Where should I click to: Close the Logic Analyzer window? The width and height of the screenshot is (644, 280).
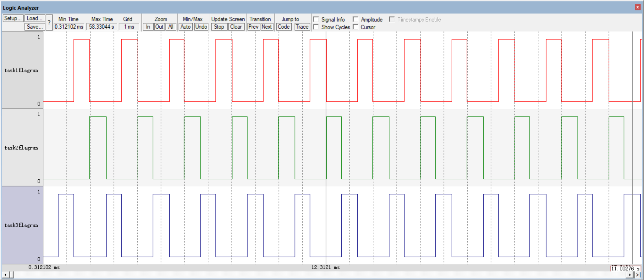[638, 7]
